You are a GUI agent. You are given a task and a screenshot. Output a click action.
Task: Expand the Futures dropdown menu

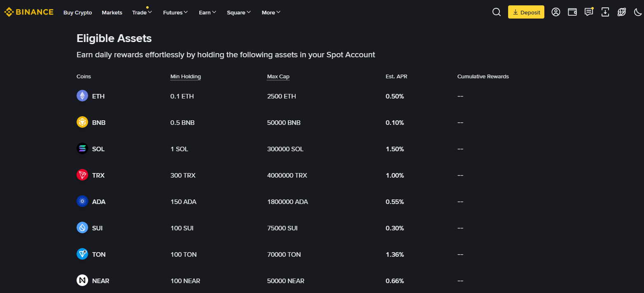pyautogui.click(x=175, y=13)
